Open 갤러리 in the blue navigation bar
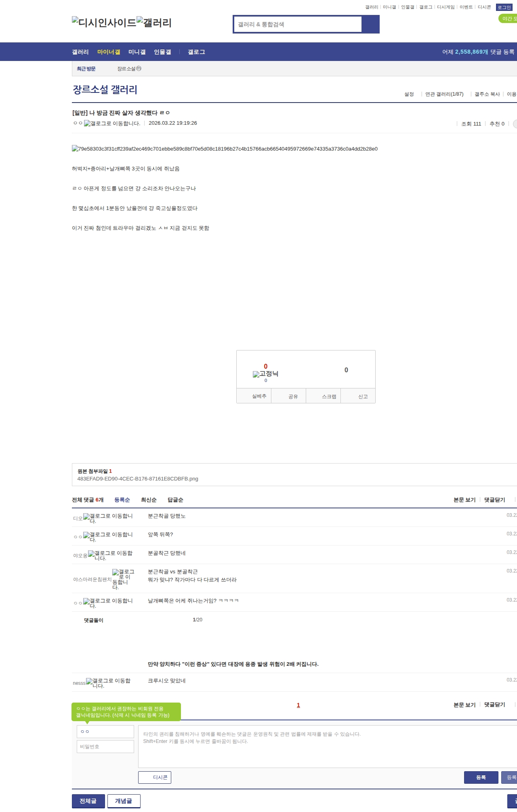This screenshot has width=517, height=812. (x=80, y=52)
